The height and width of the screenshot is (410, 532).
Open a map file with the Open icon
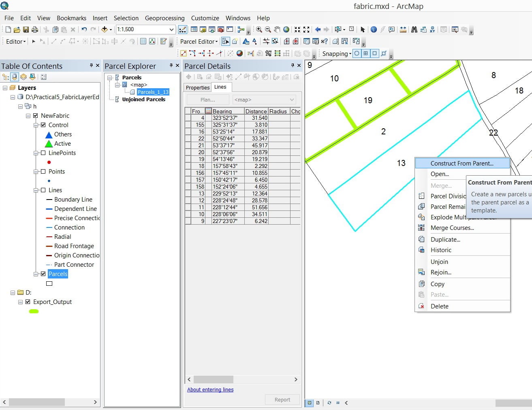pos(17,30)
